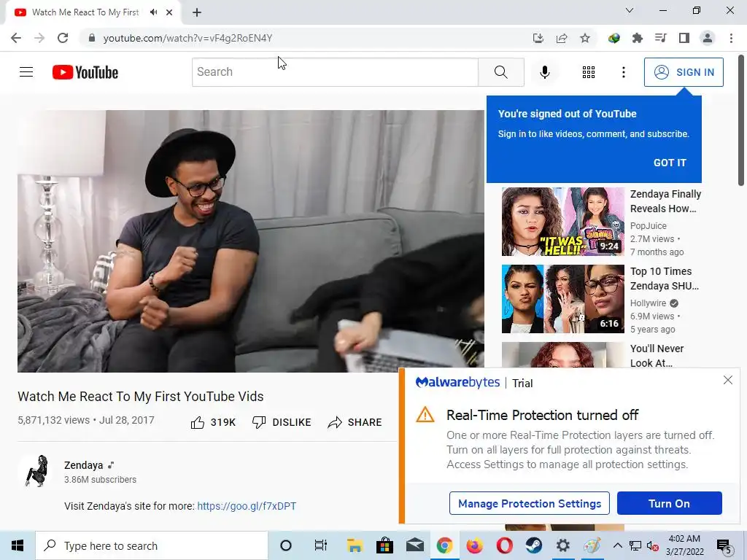The width and height of the screenshot is (747, 560).
Task: Click the SIGN IN button
Action: [x=684, y=72]
